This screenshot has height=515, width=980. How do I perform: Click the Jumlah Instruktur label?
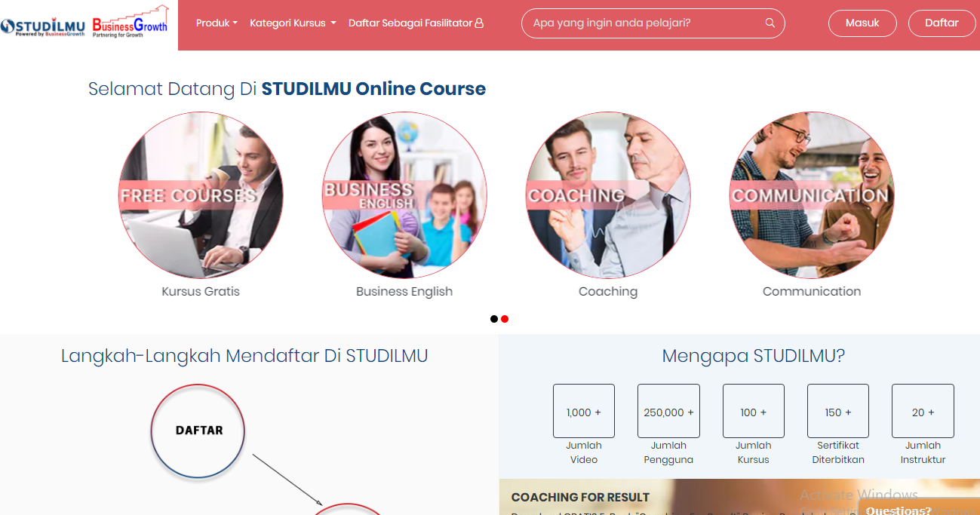tap(923, 452)
